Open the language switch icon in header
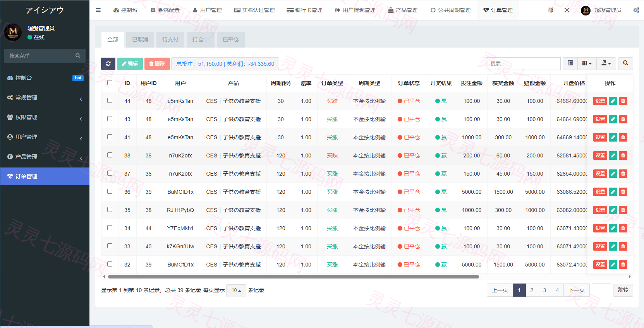Screen dimensions: 644x328 click(551, 10)
